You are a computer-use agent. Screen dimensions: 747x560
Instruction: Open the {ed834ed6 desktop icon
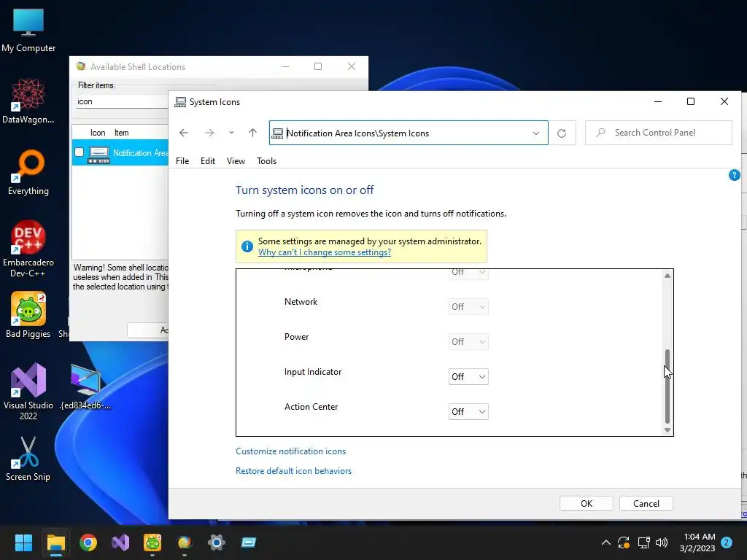click(85, 386)
